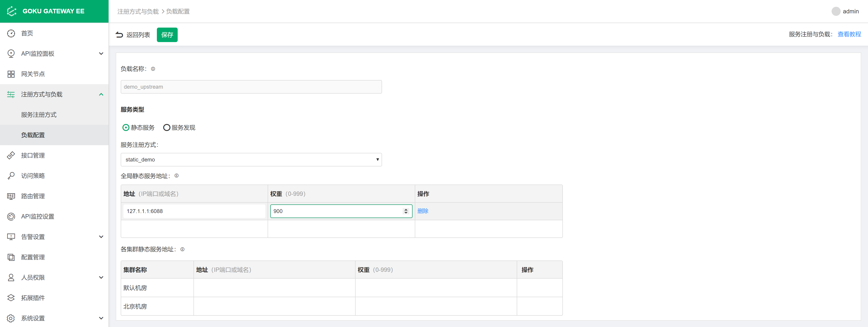Click the empty global weight cell
This screenshot has height=327, width=868.
click(341, 229)
